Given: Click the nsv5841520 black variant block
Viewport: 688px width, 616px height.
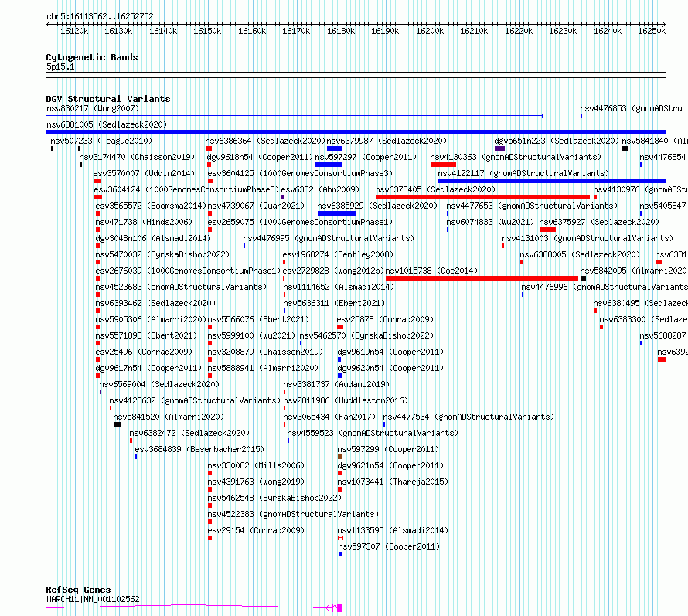Looking at the screenshot, I should tap(117, 424).
